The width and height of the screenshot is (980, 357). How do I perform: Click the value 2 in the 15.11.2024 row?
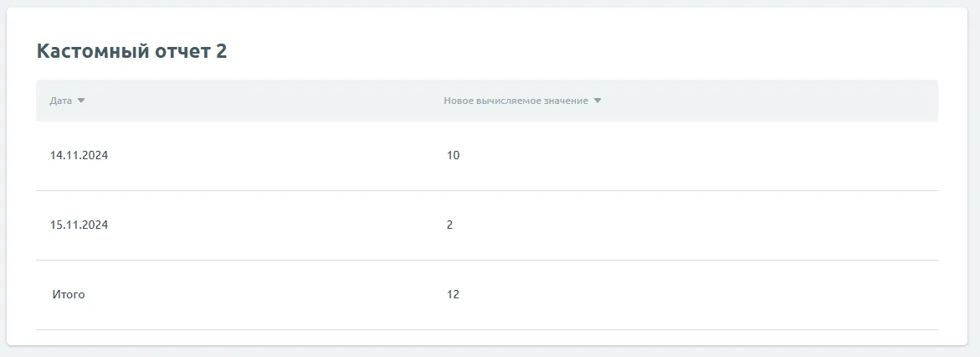[x=449, y=225]
